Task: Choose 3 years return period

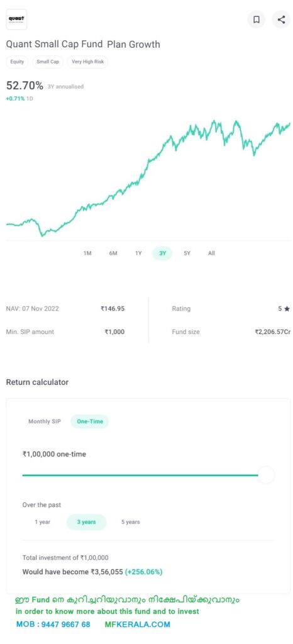Action: [86, 522]
